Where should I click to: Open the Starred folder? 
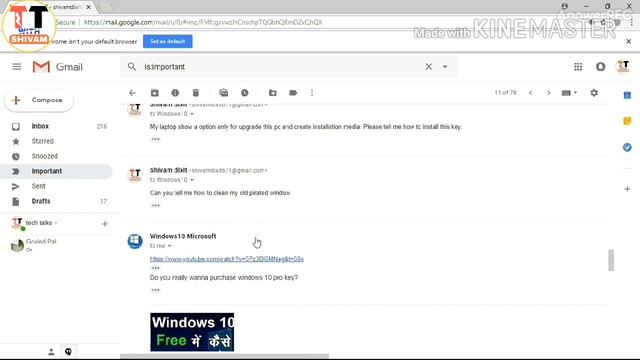point(56,141)
